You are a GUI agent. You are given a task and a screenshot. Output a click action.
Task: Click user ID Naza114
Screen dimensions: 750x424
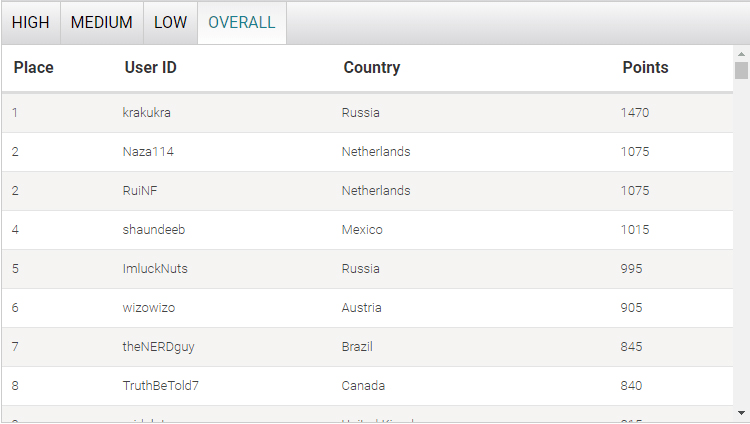coord(148,152)
